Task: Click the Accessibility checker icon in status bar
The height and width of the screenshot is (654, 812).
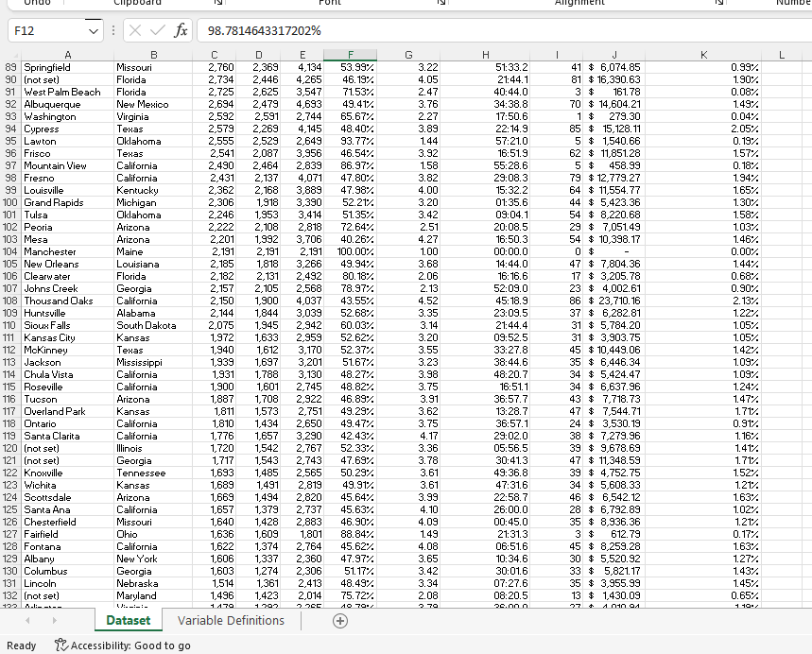Action: point(60,645)
